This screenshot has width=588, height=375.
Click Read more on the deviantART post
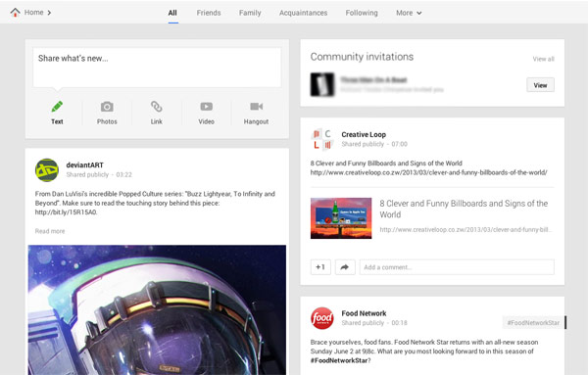tap(50, 231)
